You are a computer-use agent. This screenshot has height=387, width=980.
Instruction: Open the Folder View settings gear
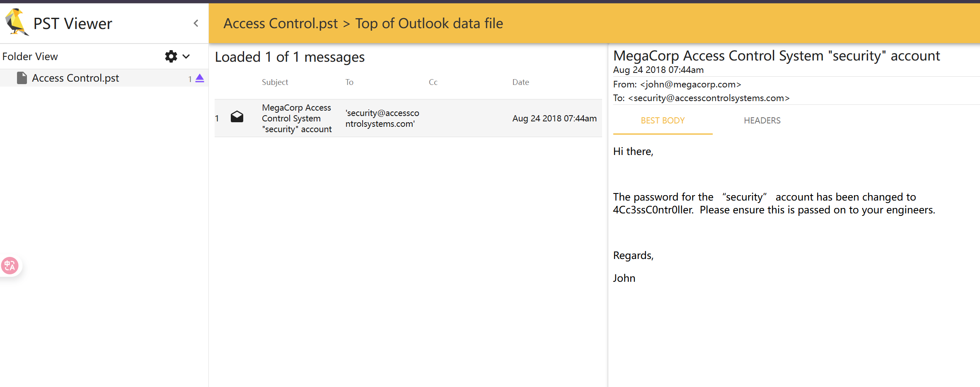pos(171,56)
